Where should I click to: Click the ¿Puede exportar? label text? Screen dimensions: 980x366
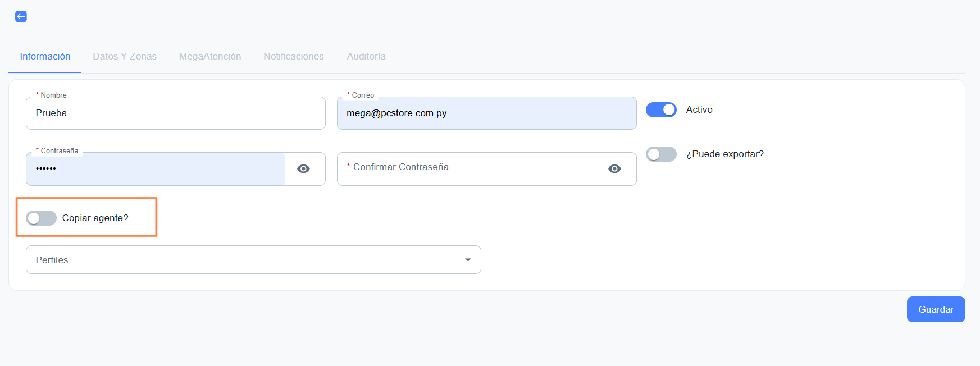[x=724, y=154]
